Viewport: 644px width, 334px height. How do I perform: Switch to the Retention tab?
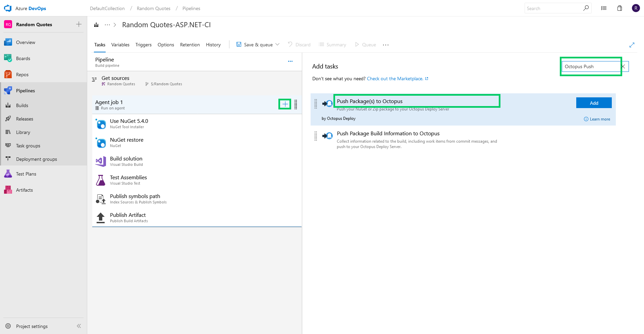(x=190, y=45)
